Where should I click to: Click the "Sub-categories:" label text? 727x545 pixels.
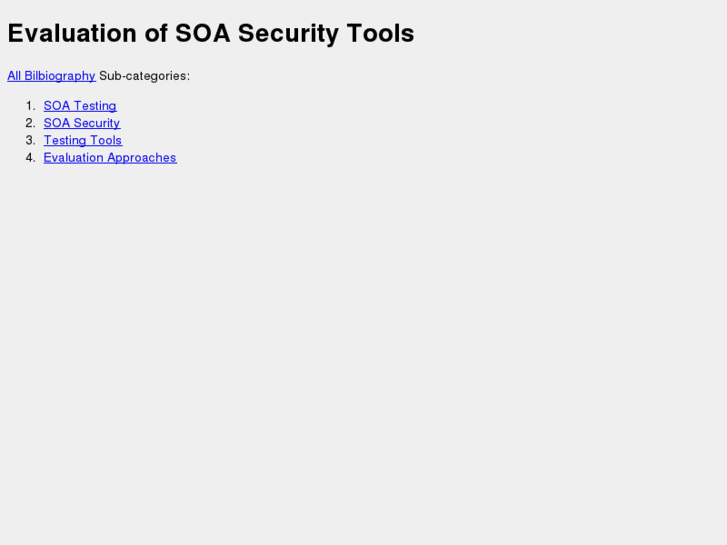pos(144,76)
